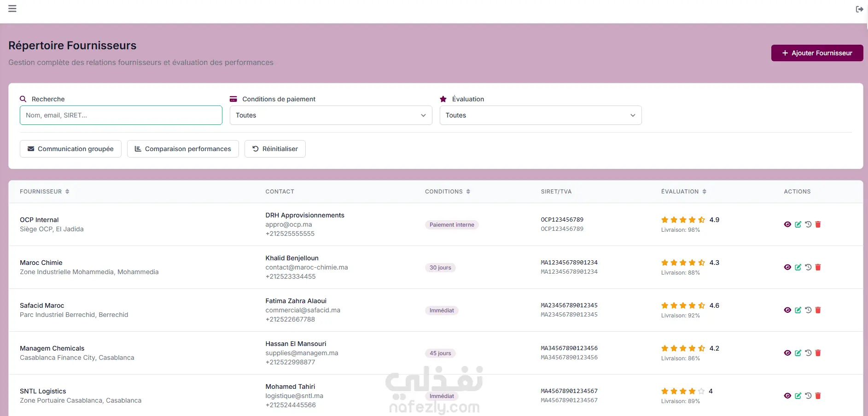Click the 30 jours condition badge
The image size is (868, 416).
pyautogui.click(x=440, y=268)
